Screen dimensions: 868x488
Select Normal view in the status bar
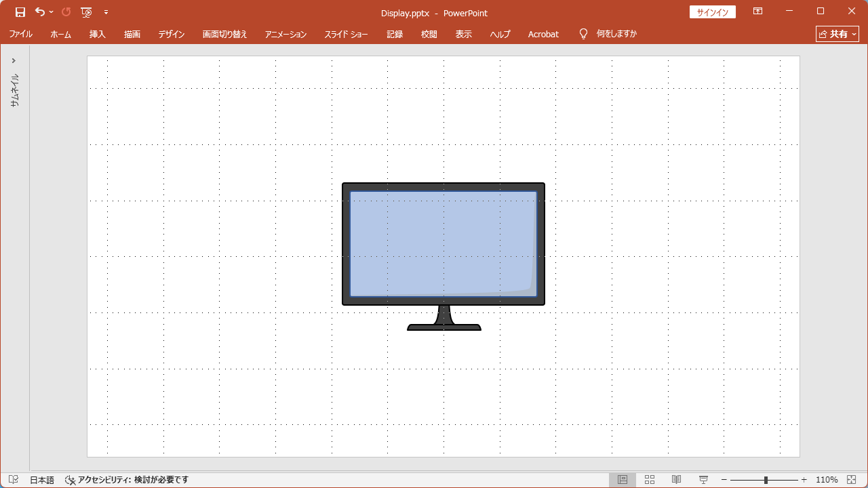tap(623, 479)
